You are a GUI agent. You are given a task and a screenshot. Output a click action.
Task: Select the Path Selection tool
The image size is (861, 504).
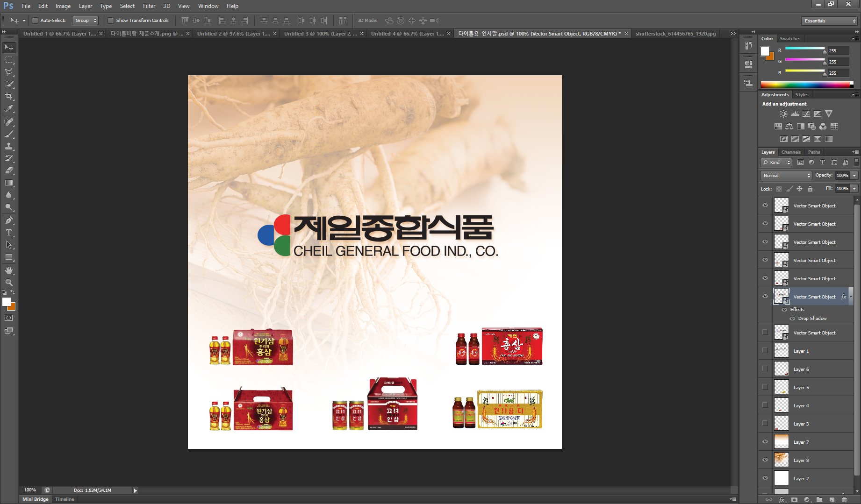click(9, 245)
